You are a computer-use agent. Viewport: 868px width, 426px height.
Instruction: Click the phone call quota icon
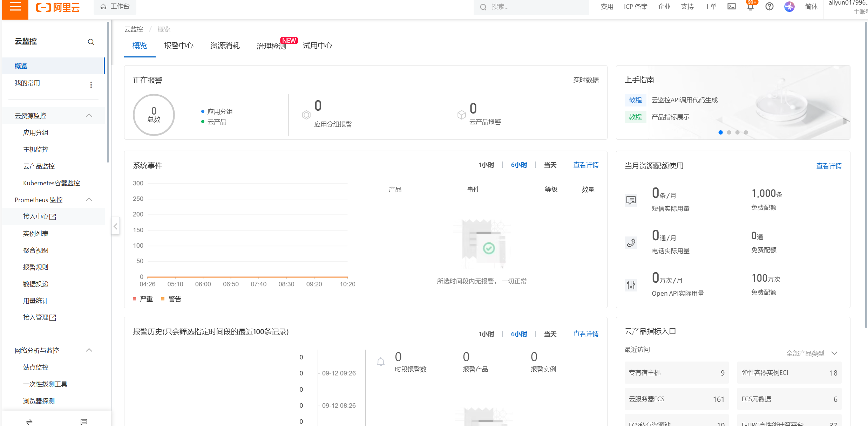coord(631,242)
